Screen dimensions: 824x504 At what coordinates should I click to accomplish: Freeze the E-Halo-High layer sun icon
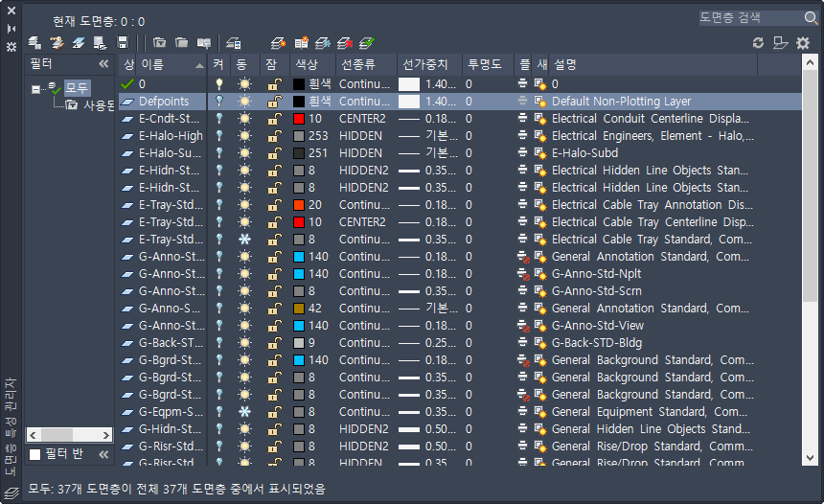(x=245, y=136)
